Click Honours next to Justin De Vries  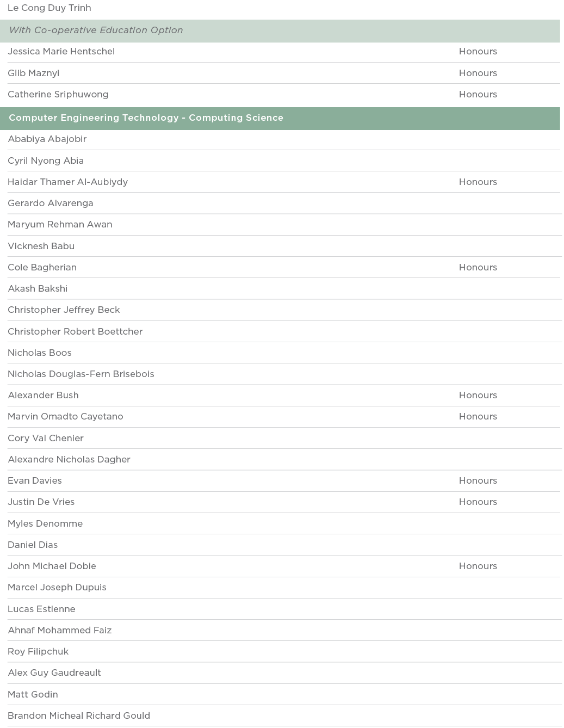pyautogui.click(x=478, y=502)
